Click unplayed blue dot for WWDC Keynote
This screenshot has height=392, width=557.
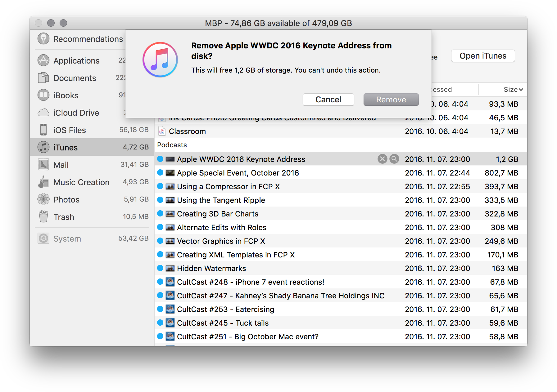tap(160, 159)
